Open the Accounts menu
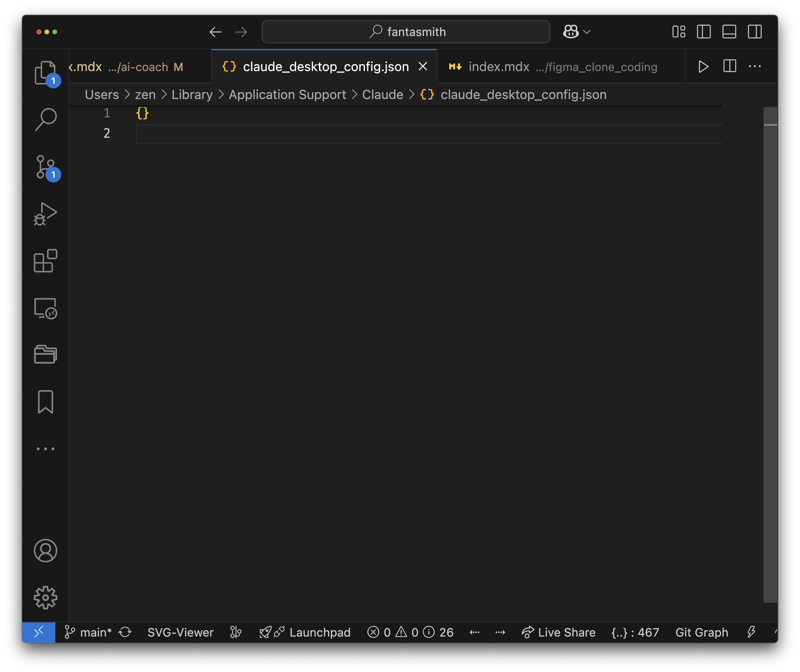Screen dimensions: 800x672 [45, 551]
